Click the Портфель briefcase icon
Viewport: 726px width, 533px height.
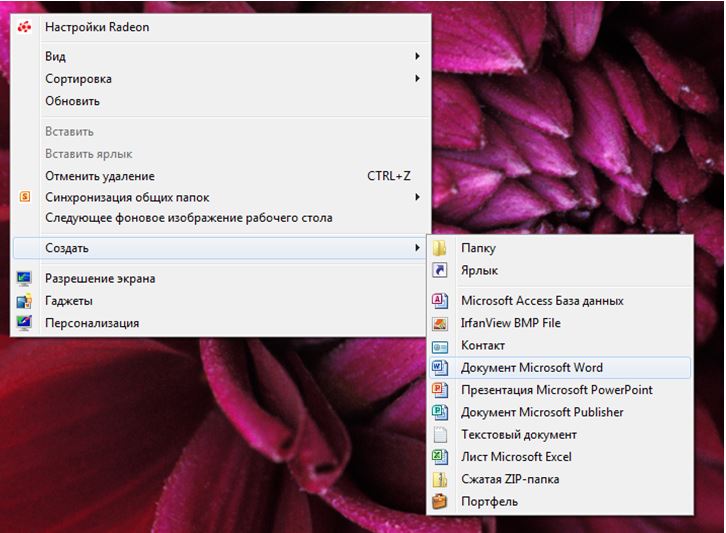pyautogui.click(x=439, y=501)
